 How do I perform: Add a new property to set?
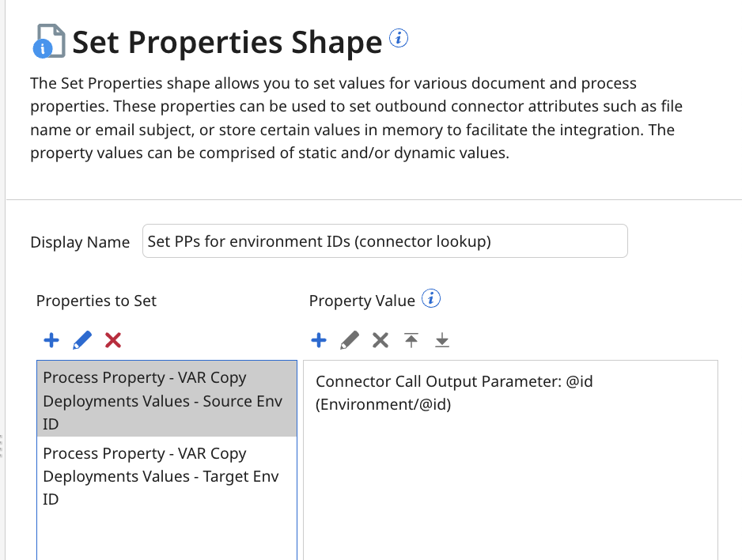[51, 340]
